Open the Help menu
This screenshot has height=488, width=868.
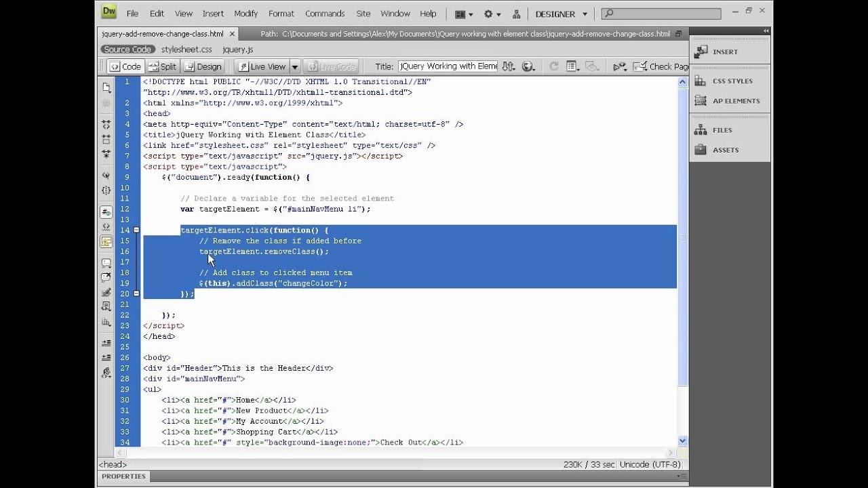pos(428,14)
